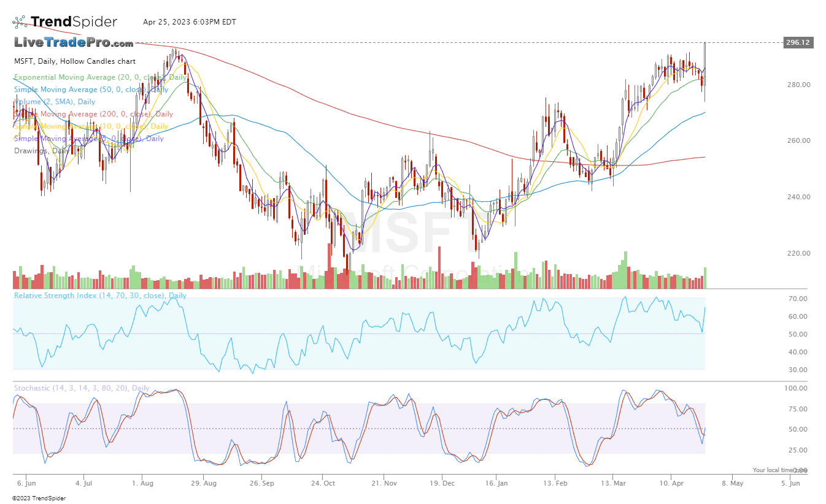Click the ©2023 TrendSpider copyright text
This screenshot has height=504, width=826.
pyautogui.click(x=39, y=498)
